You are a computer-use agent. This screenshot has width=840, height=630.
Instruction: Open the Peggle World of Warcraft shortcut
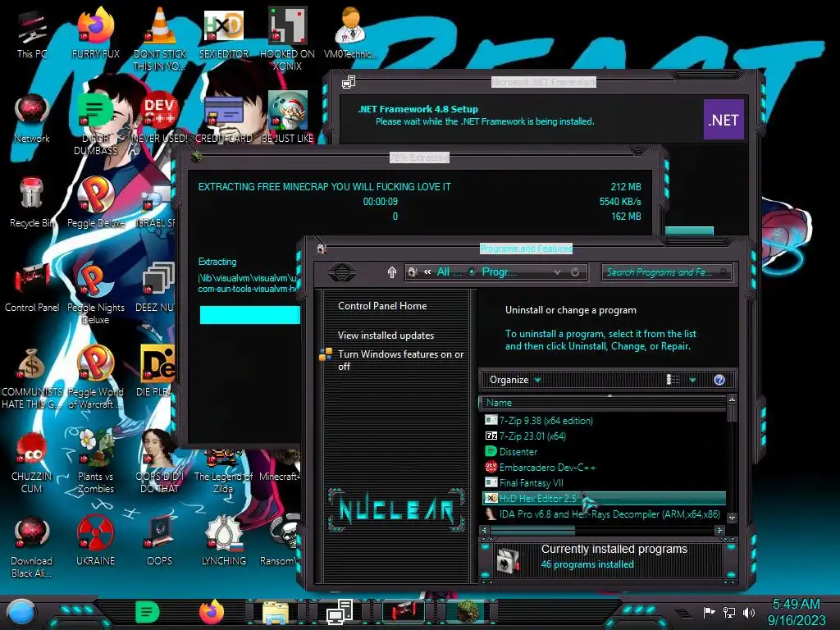click(95, 377)
